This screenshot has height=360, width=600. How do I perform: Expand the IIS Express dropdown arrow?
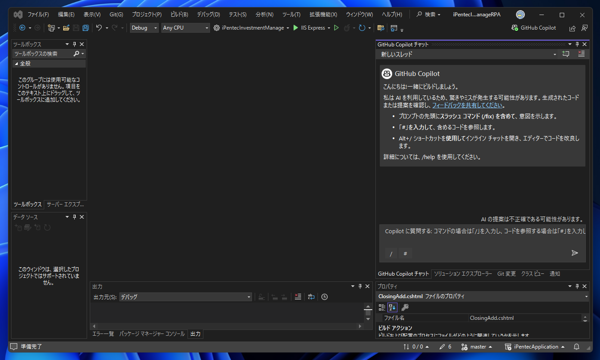click(329, 28)
